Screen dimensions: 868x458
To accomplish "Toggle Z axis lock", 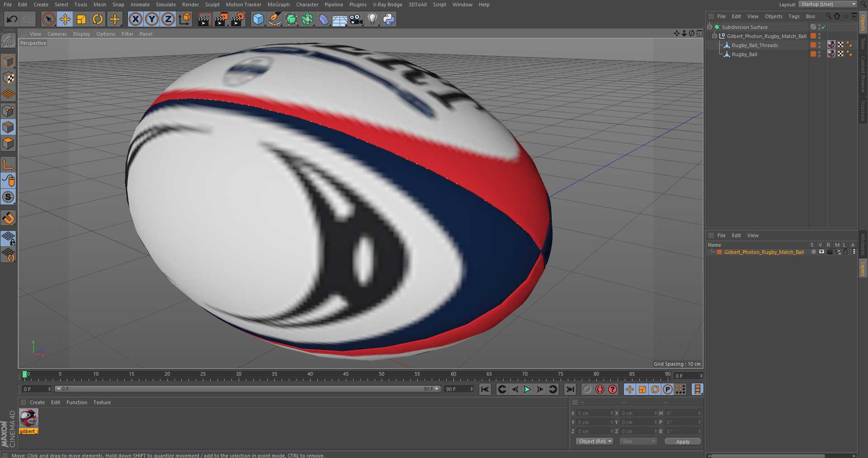I will click(x=168, y=19).
